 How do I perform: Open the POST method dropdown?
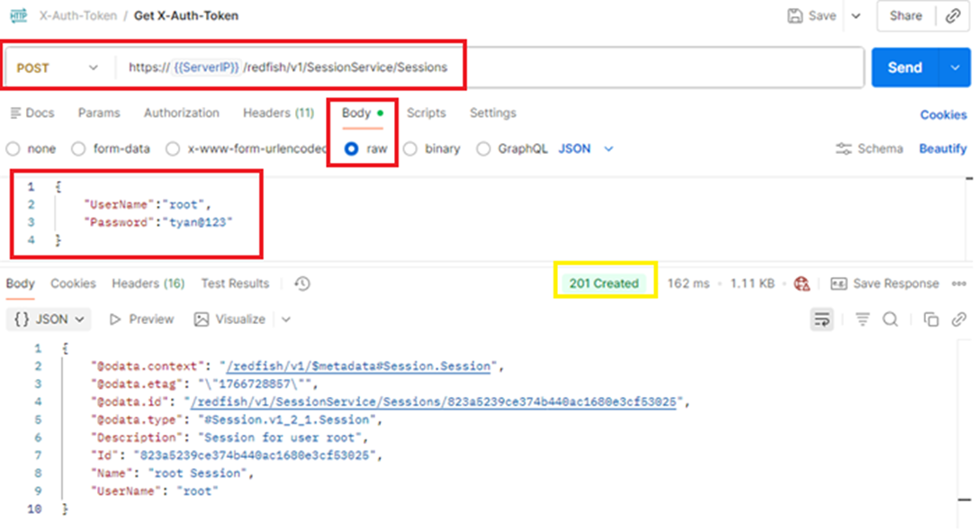pyautogui.click(x=58, y=67)
